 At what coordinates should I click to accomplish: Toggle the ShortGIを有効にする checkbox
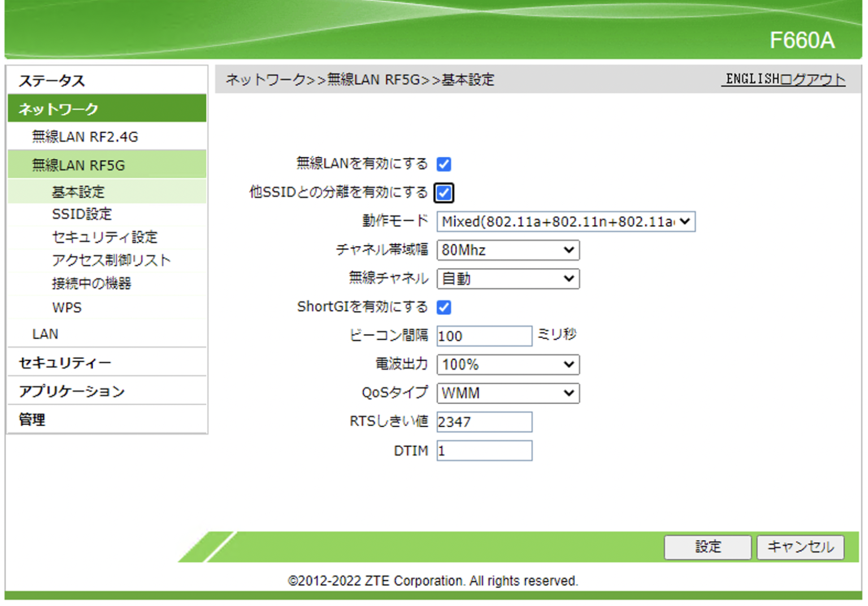click(x=444, y=307)
